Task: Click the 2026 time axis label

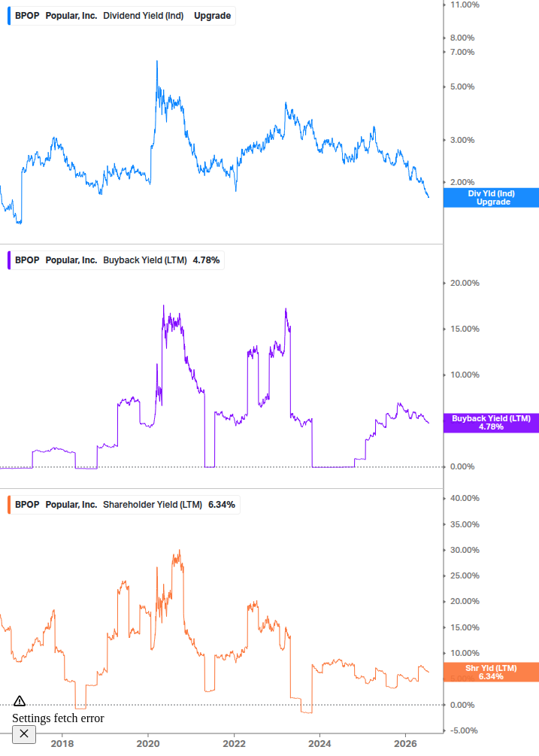Action: (x=406, y=744)
